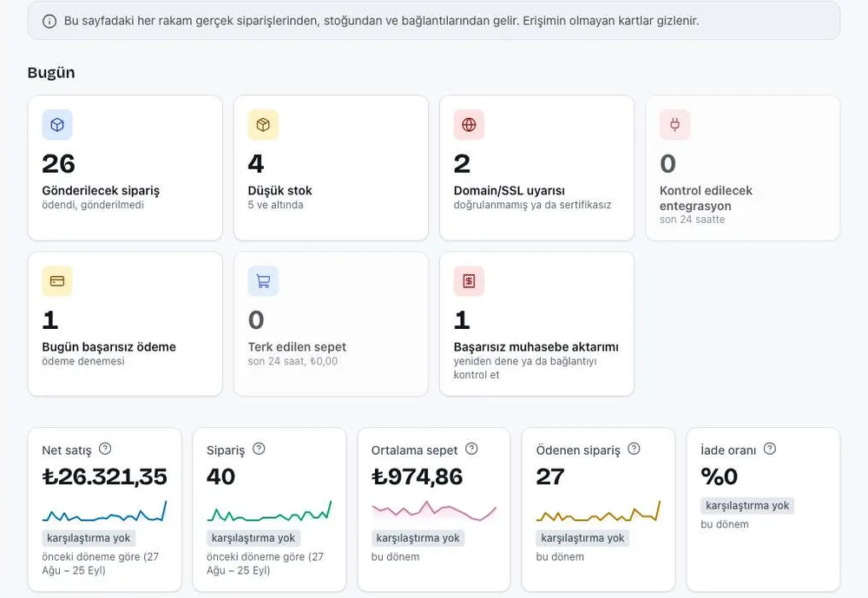Click the value ₺26.321,35 under Net satış
The image size is (868, 598).
(105, 476)
